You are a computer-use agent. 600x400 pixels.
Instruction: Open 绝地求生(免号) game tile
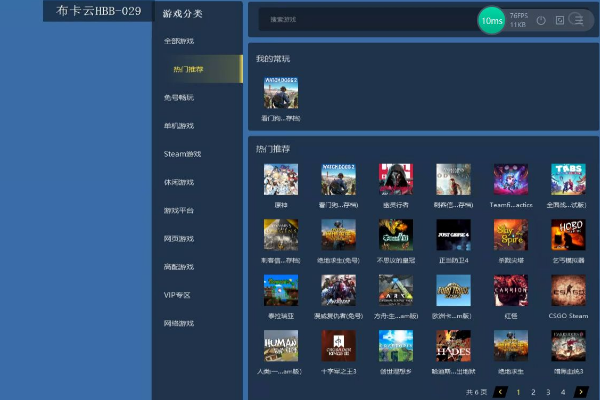338,235
